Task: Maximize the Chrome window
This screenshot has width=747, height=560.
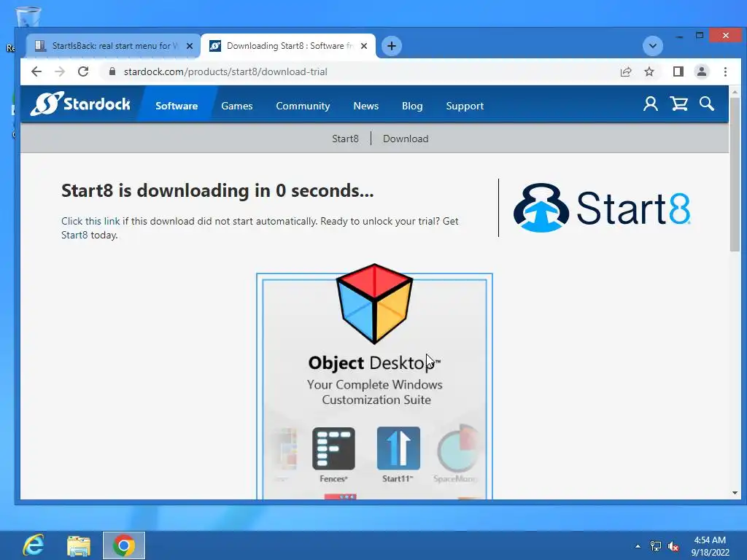Action: [x=700, y=36]
